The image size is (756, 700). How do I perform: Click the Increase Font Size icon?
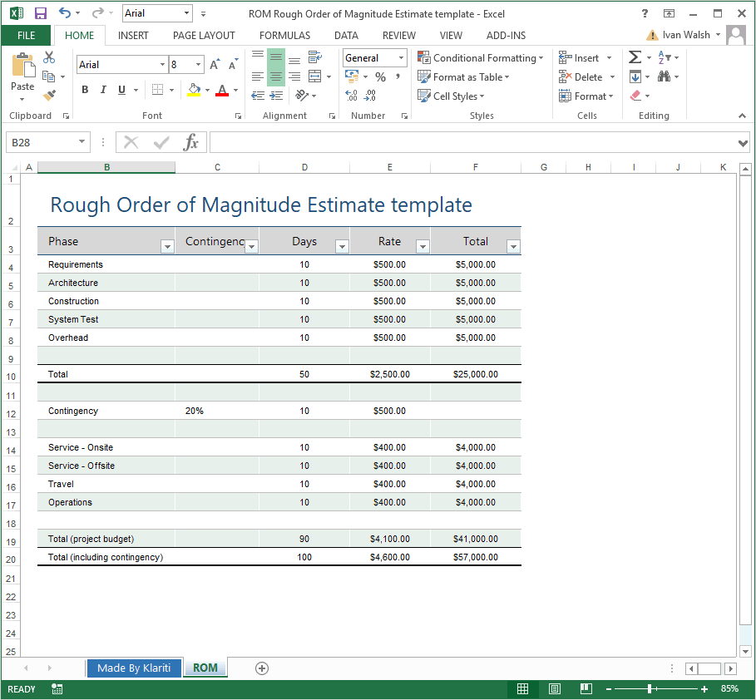[x=215, y=65]
